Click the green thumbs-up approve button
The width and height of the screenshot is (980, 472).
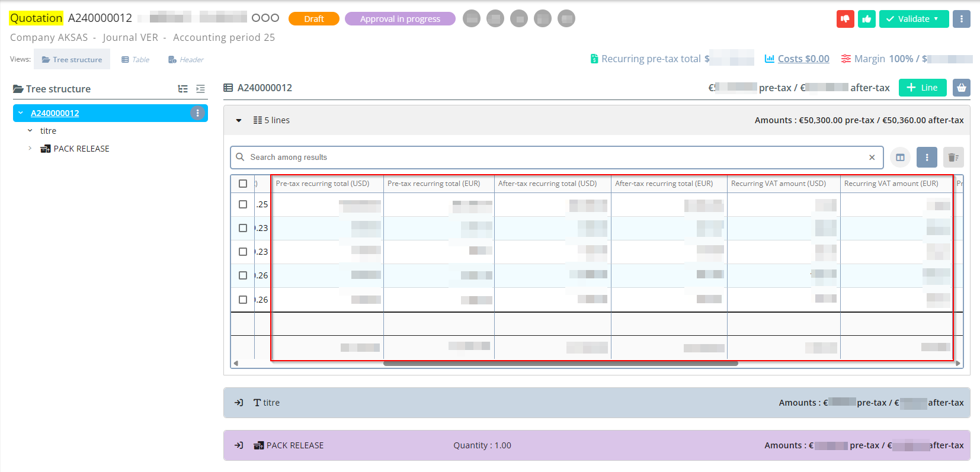coord(867,19)
